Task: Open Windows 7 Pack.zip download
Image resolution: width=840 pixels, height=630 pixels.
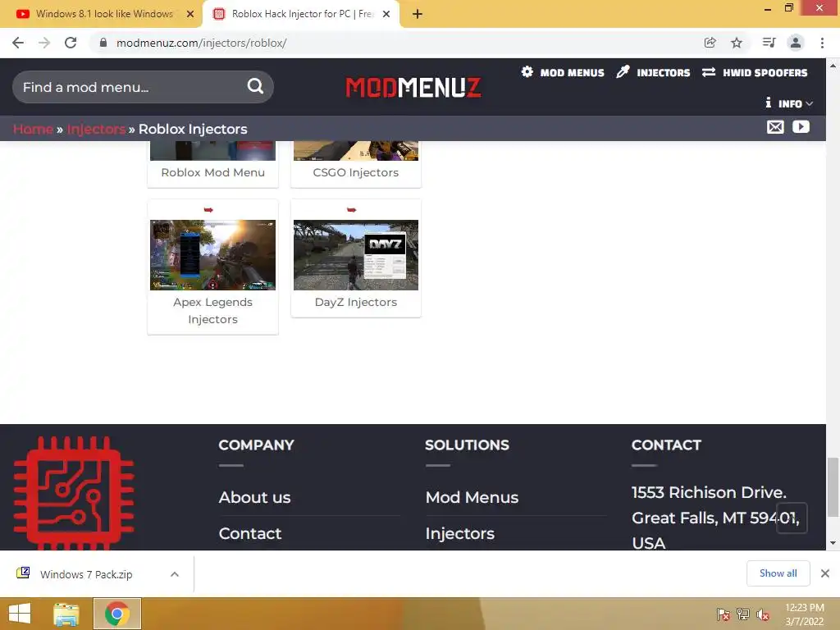Action: [85, 574]
